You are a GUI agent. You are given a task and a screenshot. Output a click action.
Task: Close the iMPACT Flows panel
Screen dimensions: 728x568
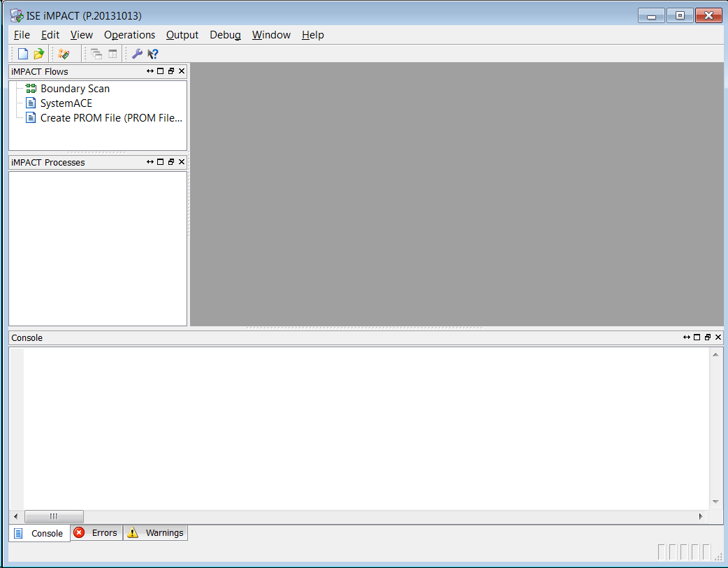click(x=182, y=71)
